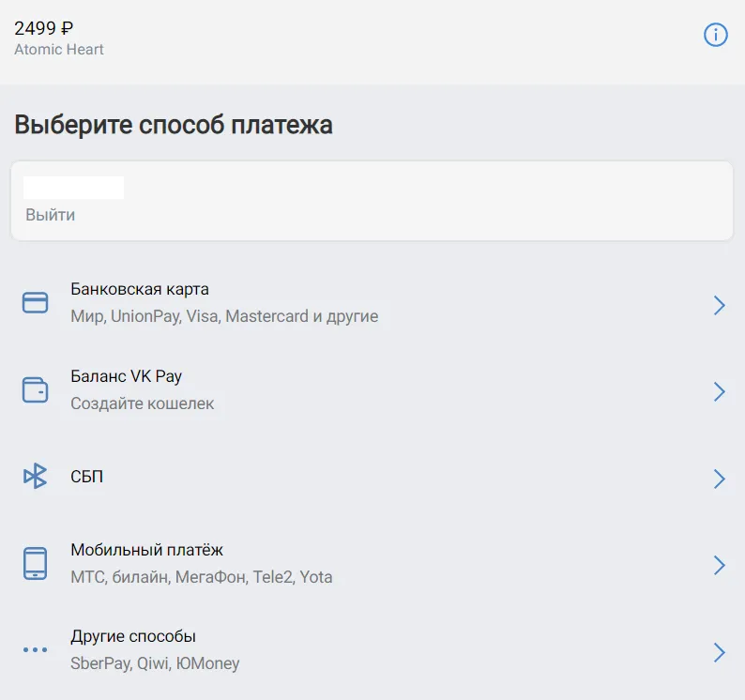
Task: Click the СБП logo icon
Action: 35,476
